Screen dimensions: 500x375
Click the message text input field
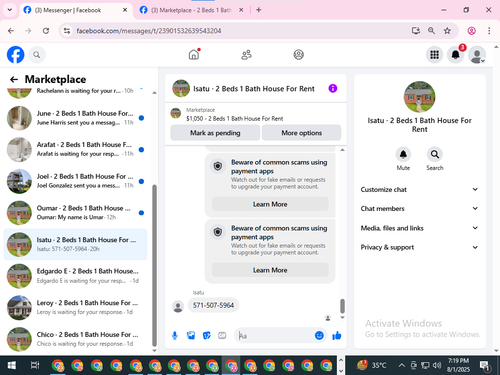pos(275,335)
